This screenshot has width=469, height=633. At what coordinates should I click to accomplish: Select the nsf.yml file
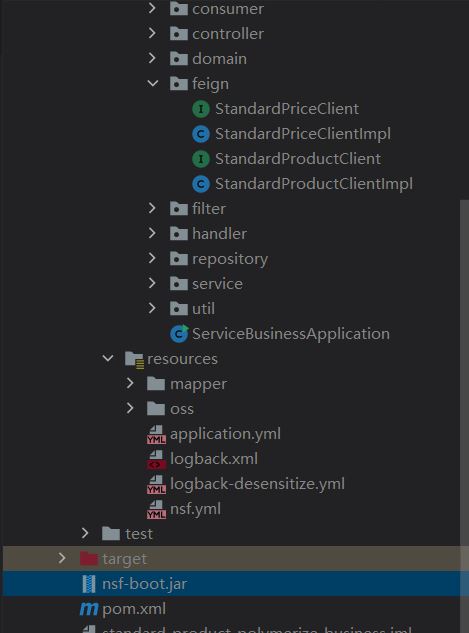coord(195,509)
